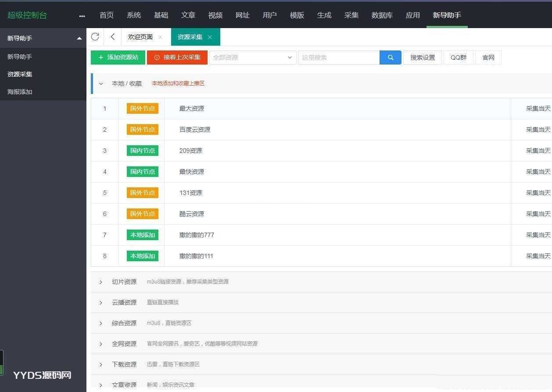This screenshot has height=392, width=552.
Task: Open the 全部资源 dropdown
Action: pos(253,57)
